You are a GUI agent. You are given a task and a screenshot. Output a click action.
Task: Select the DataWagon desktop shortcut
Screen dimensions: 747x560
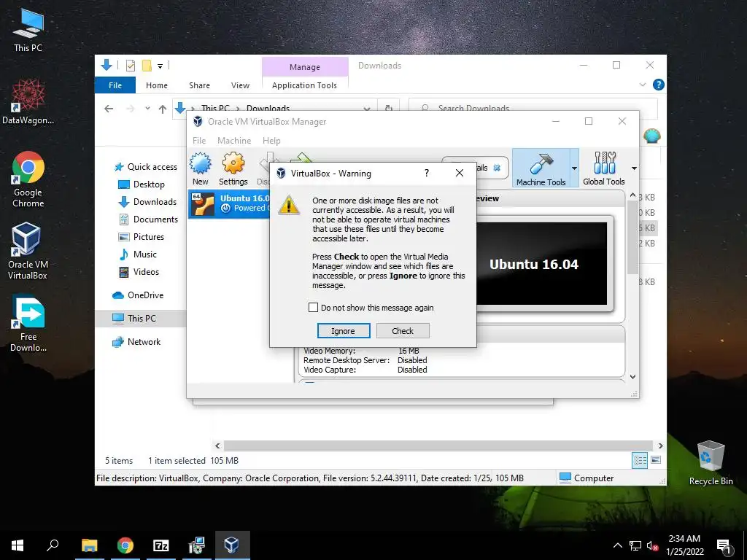(28, 102)
